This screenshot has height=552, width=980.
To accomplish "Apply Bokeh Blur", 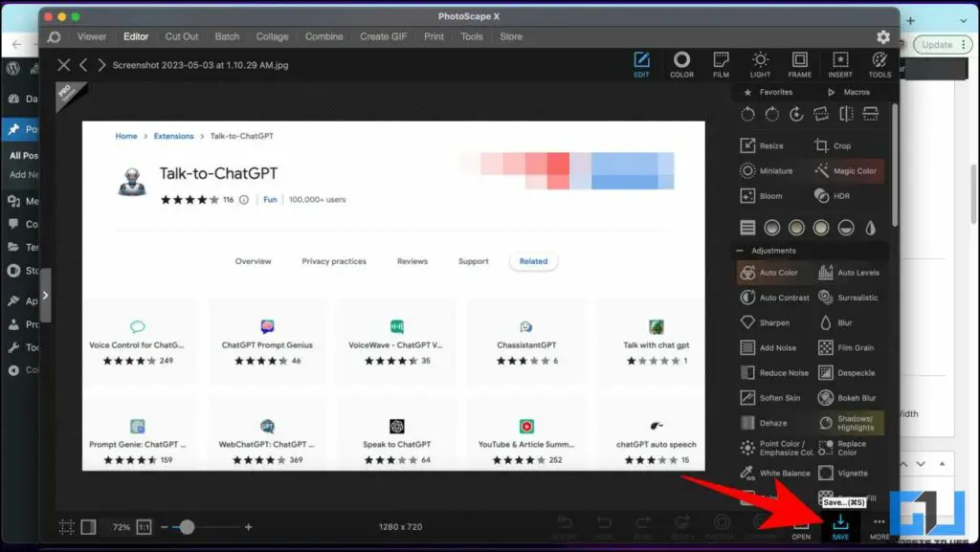I will 848,398.
